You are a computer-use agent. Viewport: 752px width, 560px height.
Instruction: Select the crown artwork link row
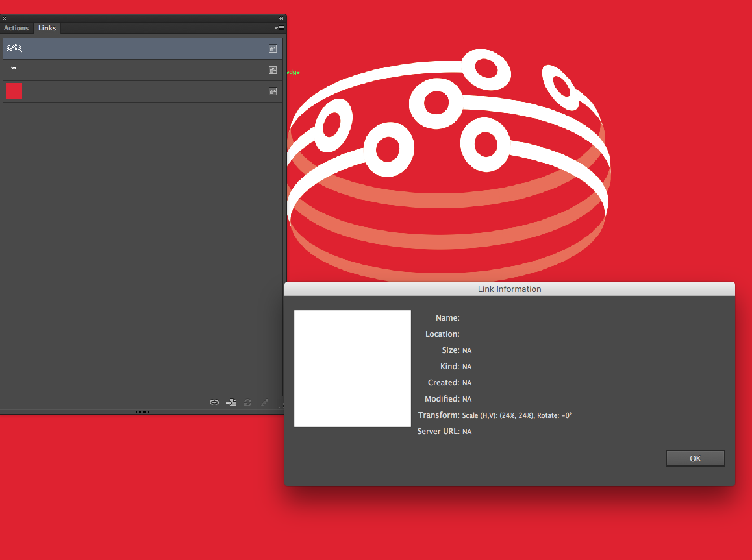coord(142,49)
